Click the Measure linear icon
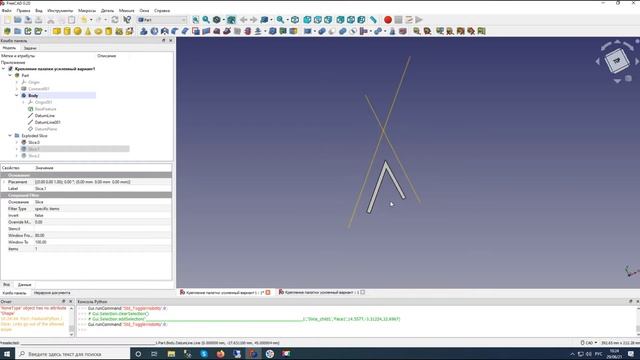 (x=416, y=31)
